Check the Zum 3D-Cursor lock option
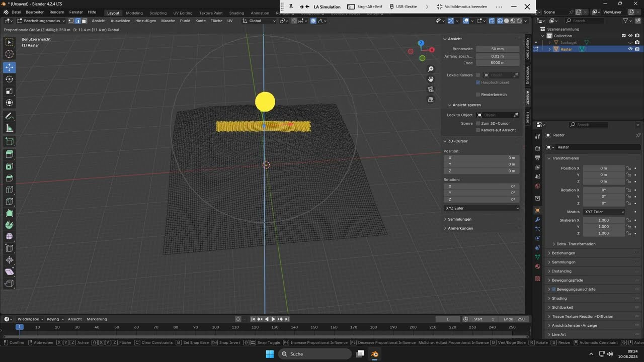The height and width of the screenshot is (362, 644). (x=478, y=123)
